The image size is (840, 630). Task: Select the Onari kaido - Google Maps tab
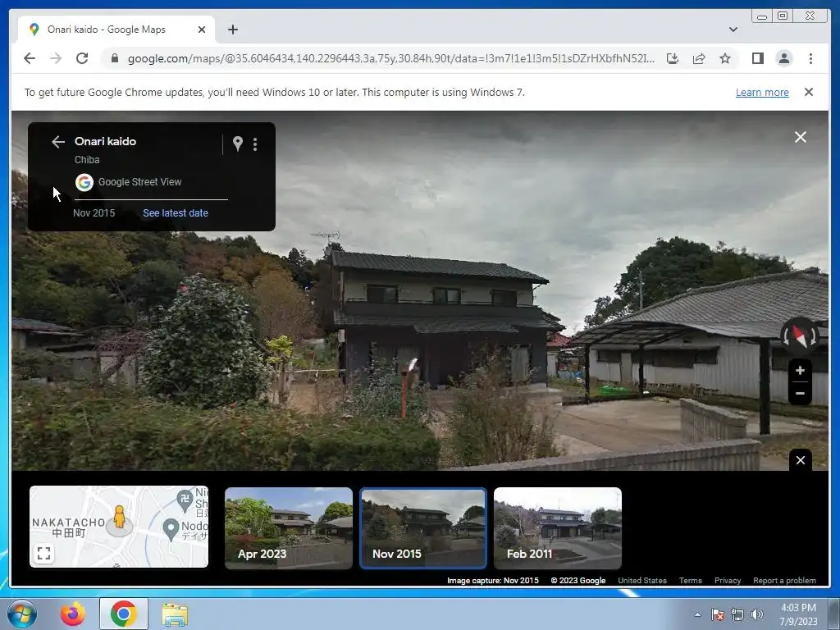pos(116,30)
